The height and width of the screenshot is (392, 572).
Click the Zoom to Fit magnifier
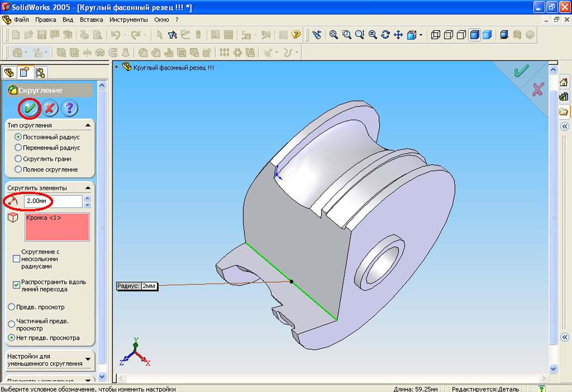click(334, 35)
